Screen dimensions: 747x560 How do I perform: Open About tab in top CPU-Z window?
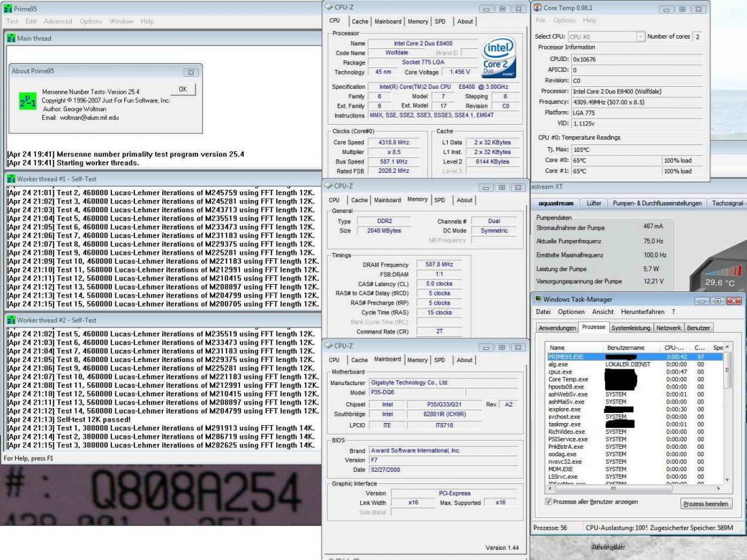pyautogui.click(x=465, y=22)
